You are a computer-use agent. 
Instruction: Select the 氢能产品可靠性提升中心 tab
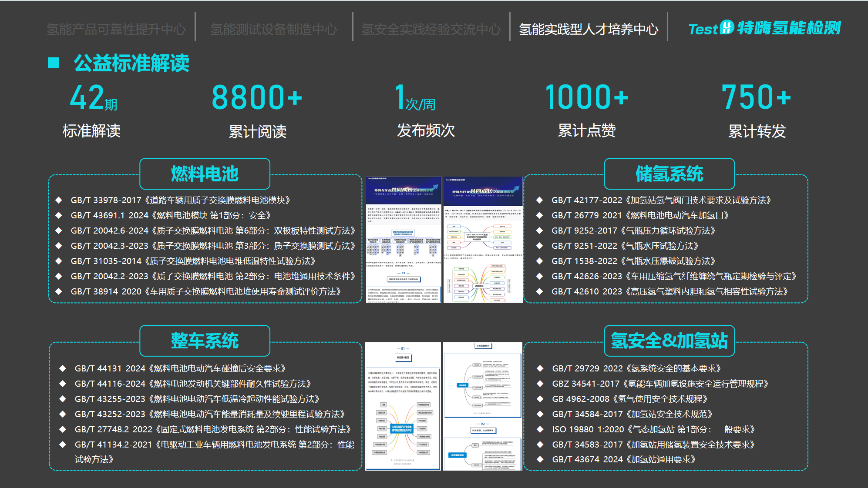pos(116,29)
